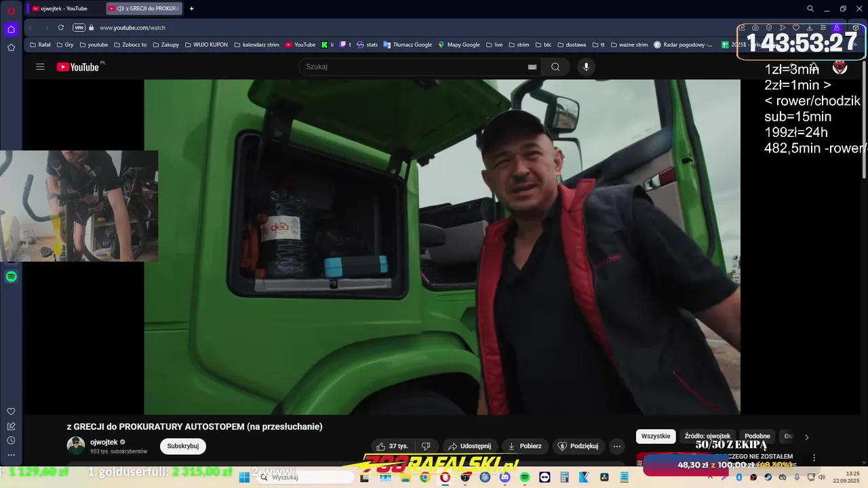Open the kalendarz strim bookmarks folder
868x488 pixels.
click(x=256, y=45)
